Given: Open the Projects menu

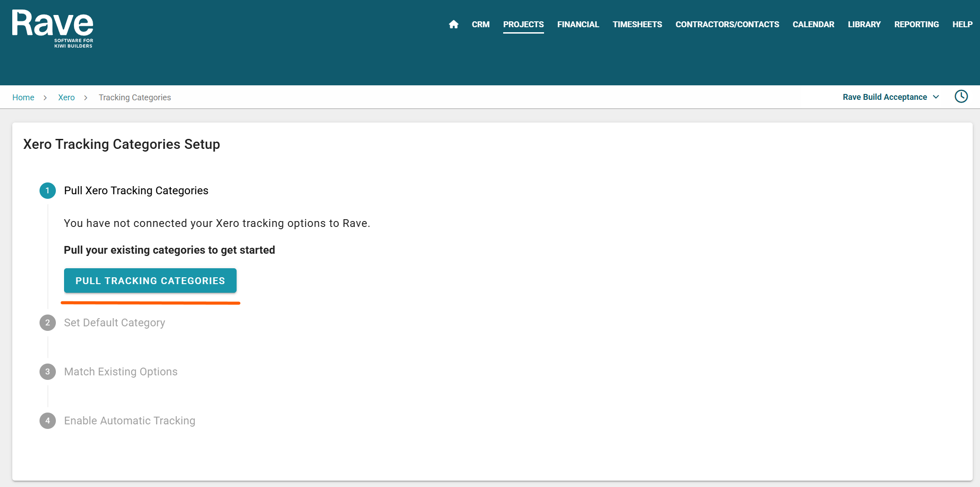Looking at the screenshot, I should click(523, 25).
